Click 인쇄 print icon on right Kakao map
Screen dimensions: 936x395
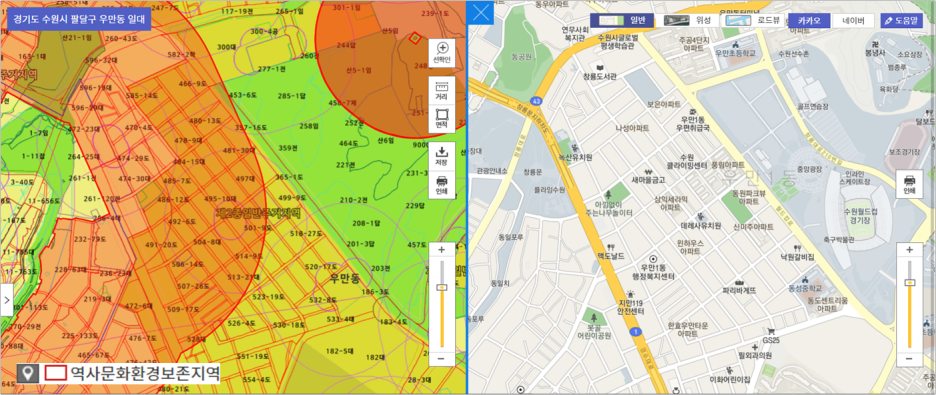[x=909, y=184]
